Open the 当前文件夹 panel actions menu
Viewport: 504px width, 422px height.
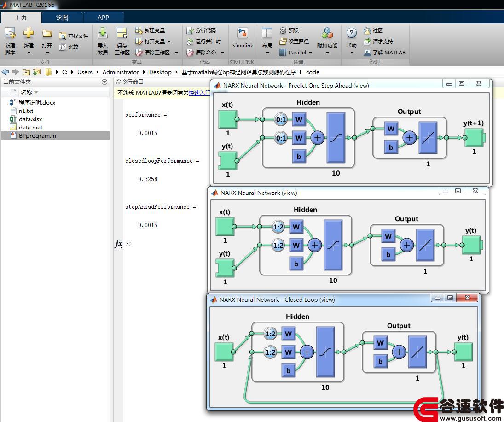pyautogui.click(x=104, y=82)
